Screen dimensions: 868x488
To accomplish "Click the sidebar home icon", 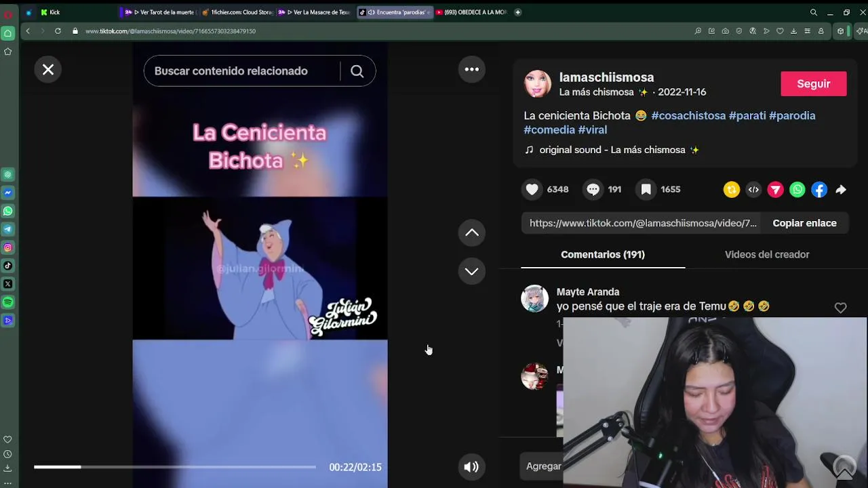I will 8,33.
